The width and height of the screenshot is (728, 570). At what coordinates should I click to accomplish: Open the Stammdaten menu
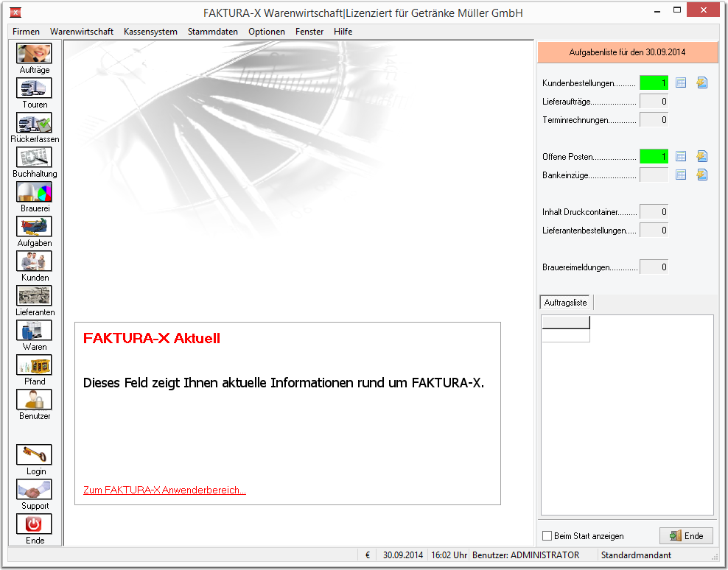[213, 32]
